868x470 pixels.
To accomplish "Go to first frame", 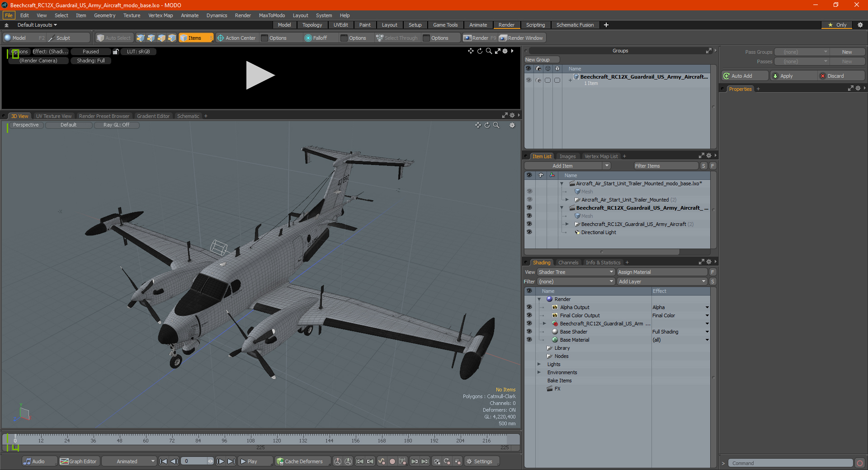I will point(164,461).
